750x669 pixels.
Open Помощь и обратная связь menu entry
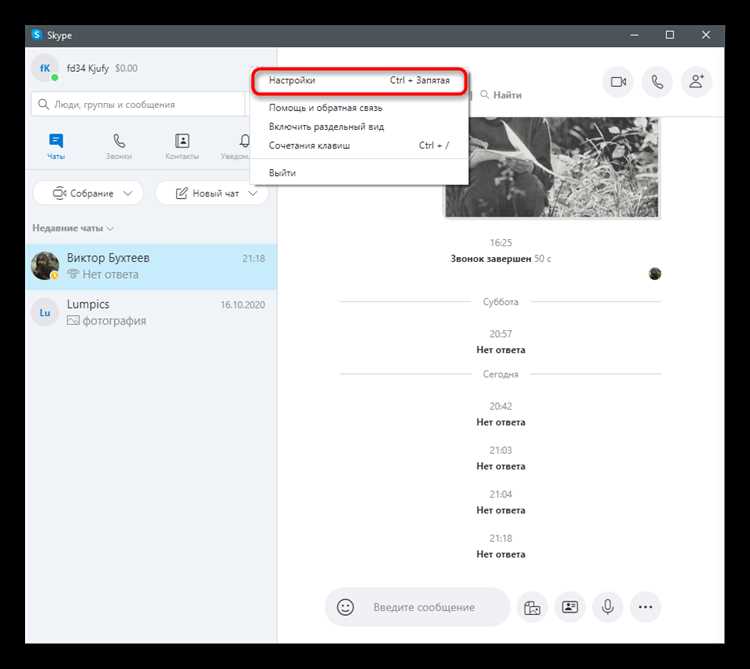click(325, 108)
